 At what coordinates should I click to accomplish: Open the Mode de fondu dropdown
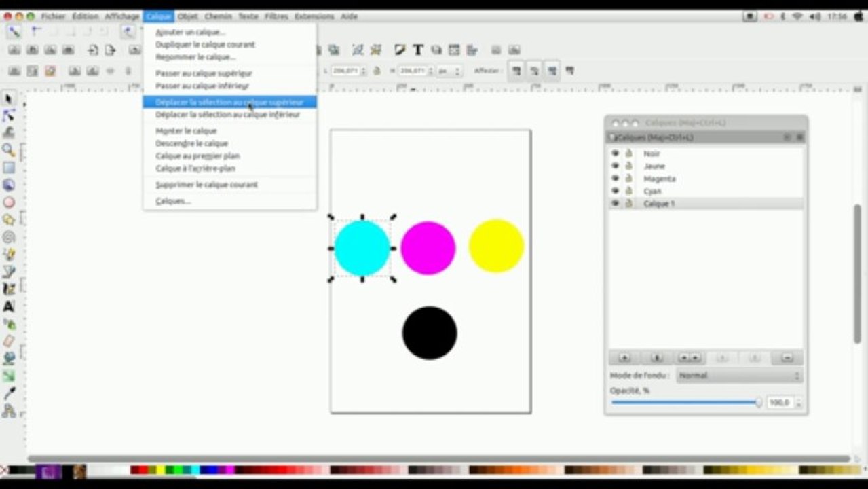point(740,376)
